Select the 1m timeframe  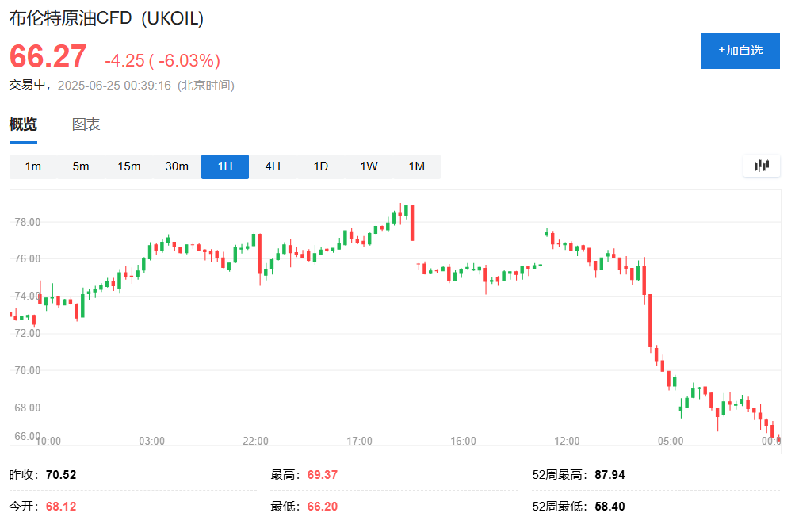tap(33, 166)
